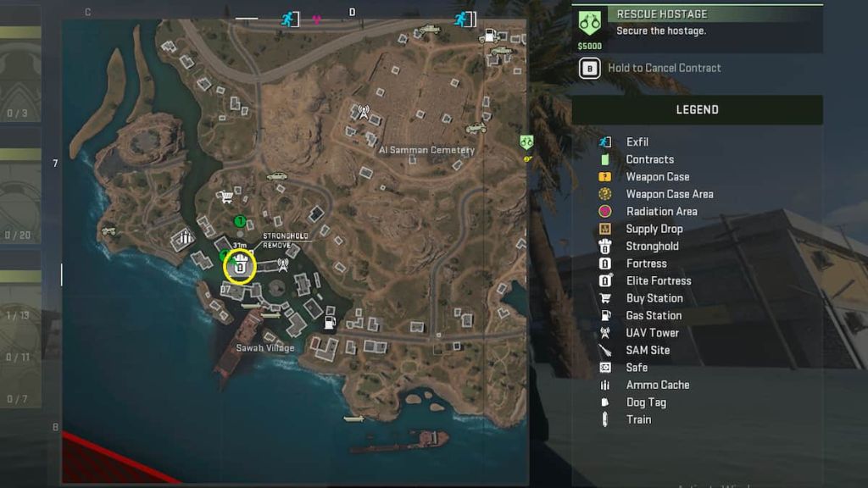The width and height of the screenshot is (868, 488).
Task: Select the ammo cache icon on the coast
Action: [184, 238]
